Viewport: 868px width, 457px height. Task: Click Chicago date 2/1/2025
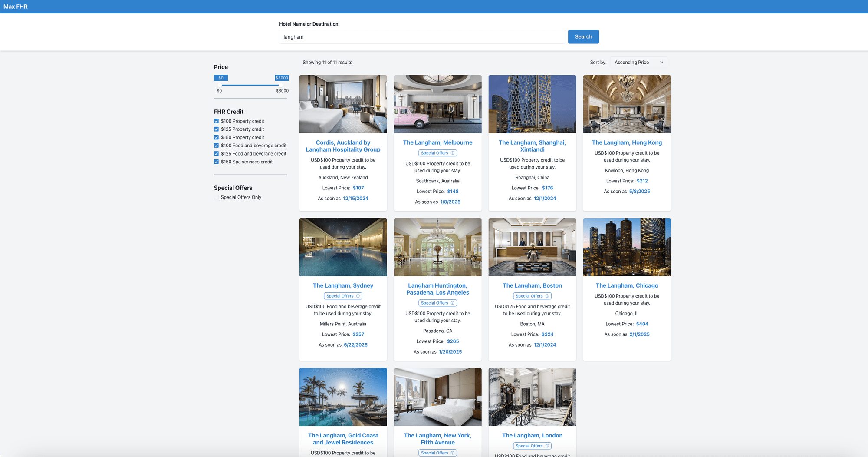click(x=639, y=334)
